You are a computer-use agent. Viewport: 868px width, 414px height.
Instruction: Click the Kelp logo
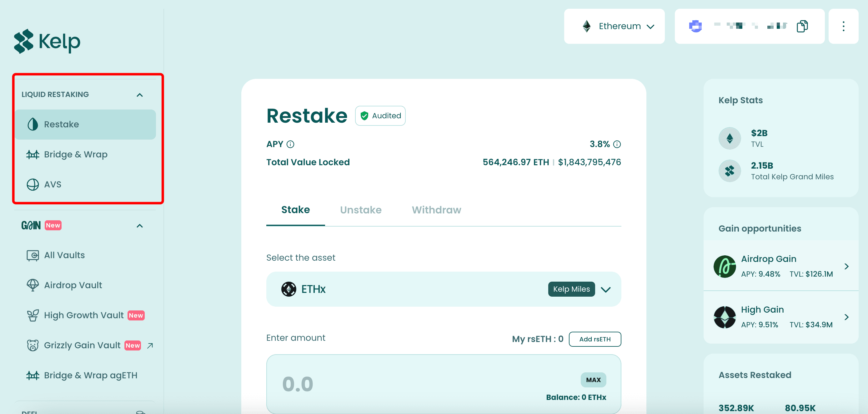47,41
